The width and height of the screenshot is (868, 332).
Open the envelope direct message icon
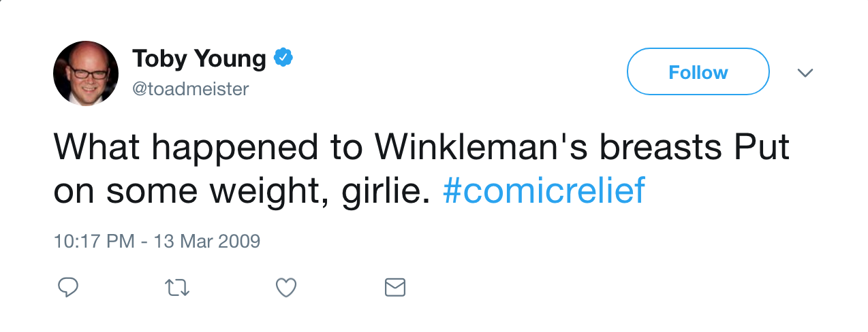(395, 288)
